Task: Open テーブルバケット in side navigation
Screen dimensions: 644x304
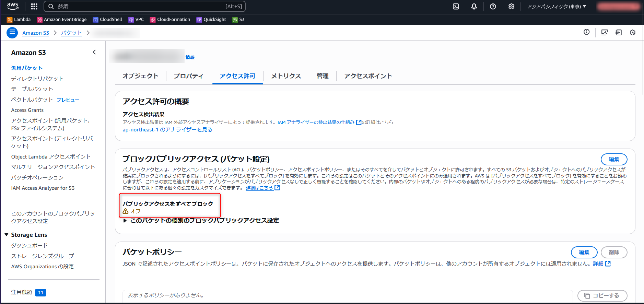Action: point(32,89)
